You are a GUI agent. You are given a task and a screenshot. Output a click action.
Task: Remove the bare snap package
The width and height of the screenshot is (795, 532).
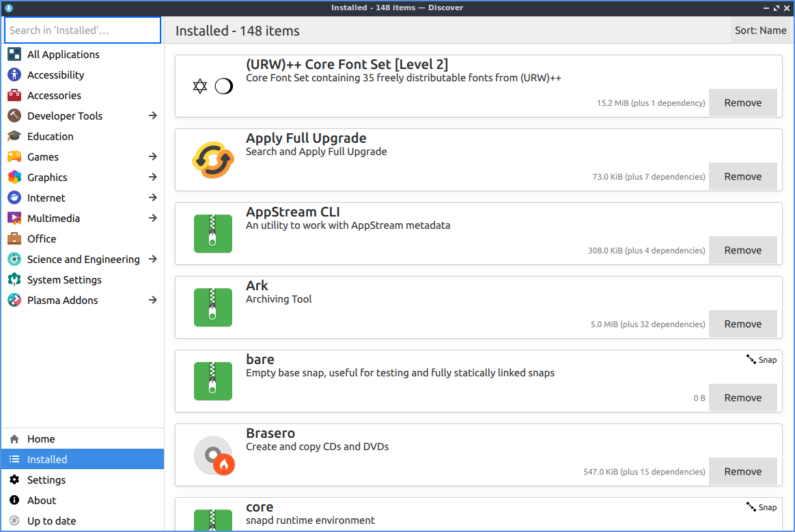(x=742, y=397)
